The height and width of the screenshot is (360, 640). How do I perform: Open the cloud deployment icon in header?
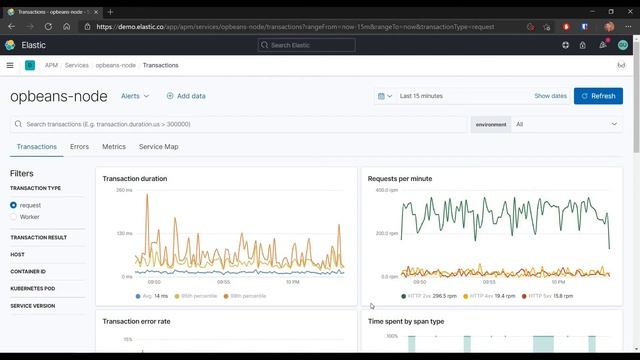[582, 45]
